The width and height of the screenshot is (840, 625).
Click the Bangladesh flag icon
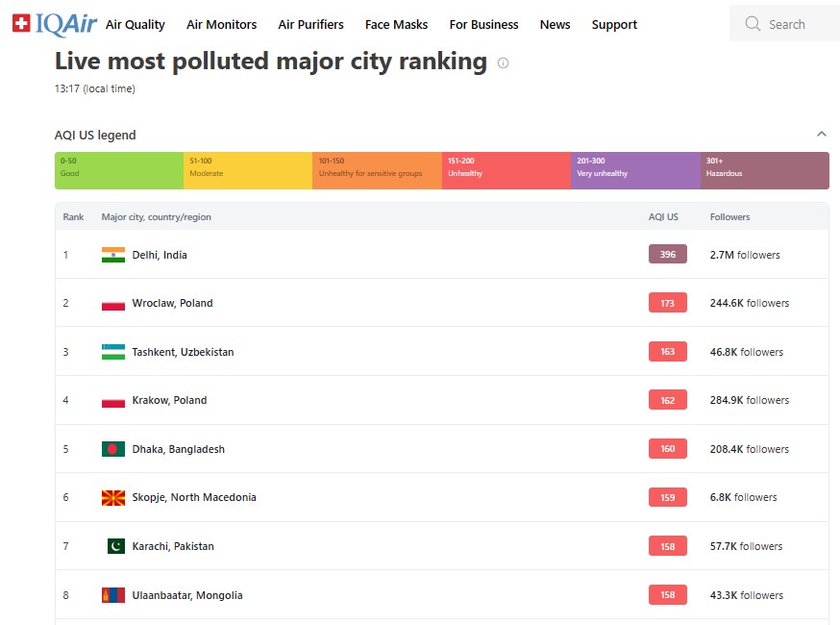[x=113, y=449]
